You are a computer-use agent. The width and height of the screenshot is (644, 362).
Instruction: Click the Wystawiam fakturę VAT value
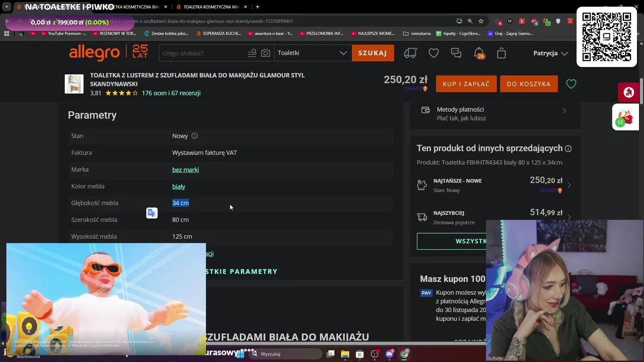pyautogui.click(x=204, y=152)
